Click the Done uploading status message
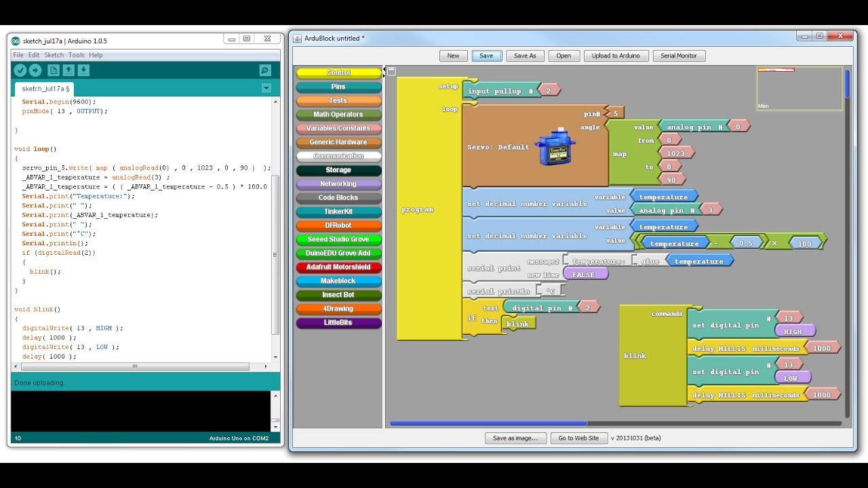The image size is (868, 488). [x=39, y=383]
